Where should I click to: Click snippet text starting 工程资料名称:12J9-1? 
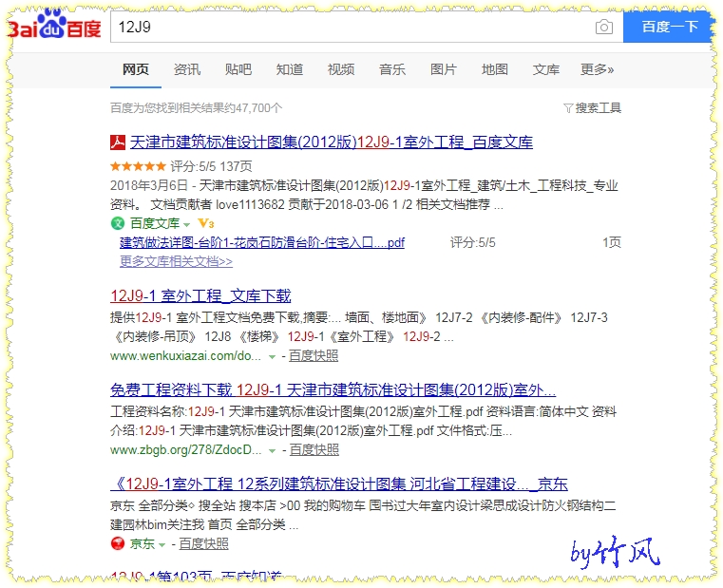point(363,422)
